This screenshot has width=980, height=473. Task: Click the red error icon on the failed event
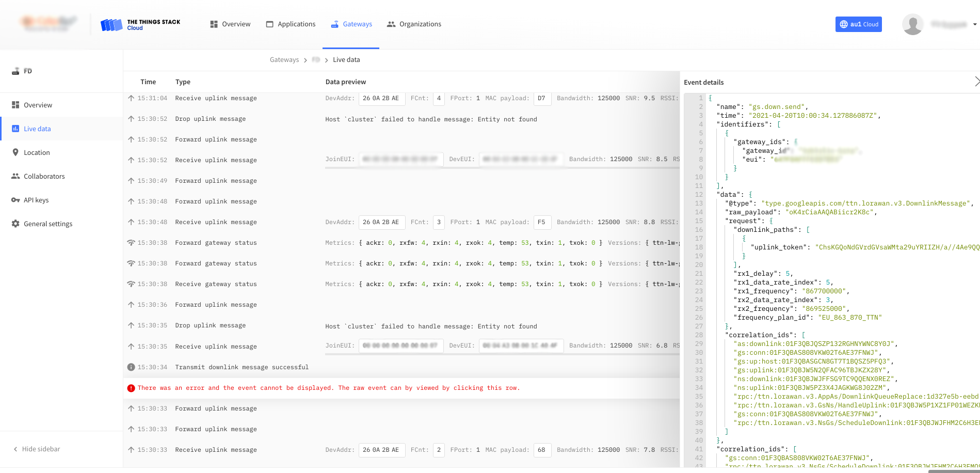[131, 388]
